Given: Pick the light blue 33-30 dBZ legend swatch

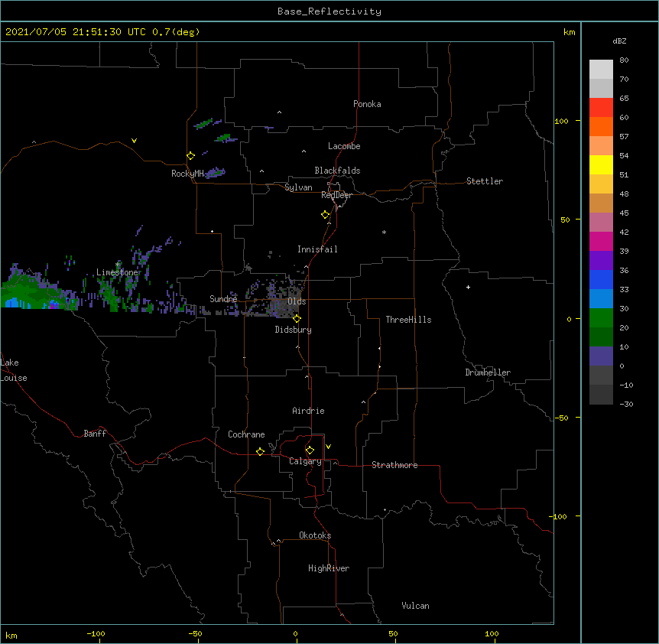Looking at the screenshot, I should coord(601,298).
